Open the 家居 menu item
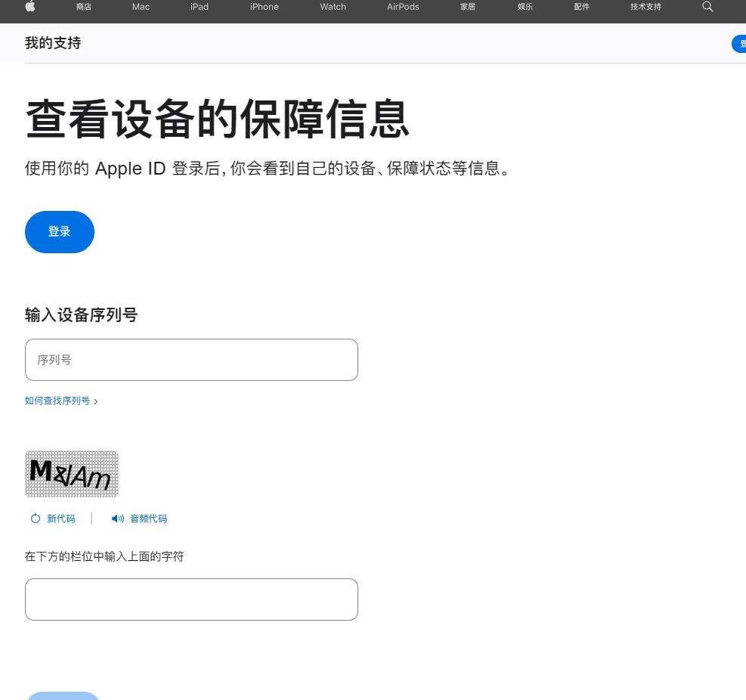This screenshot has width=746, height=700. pos(468,7)
